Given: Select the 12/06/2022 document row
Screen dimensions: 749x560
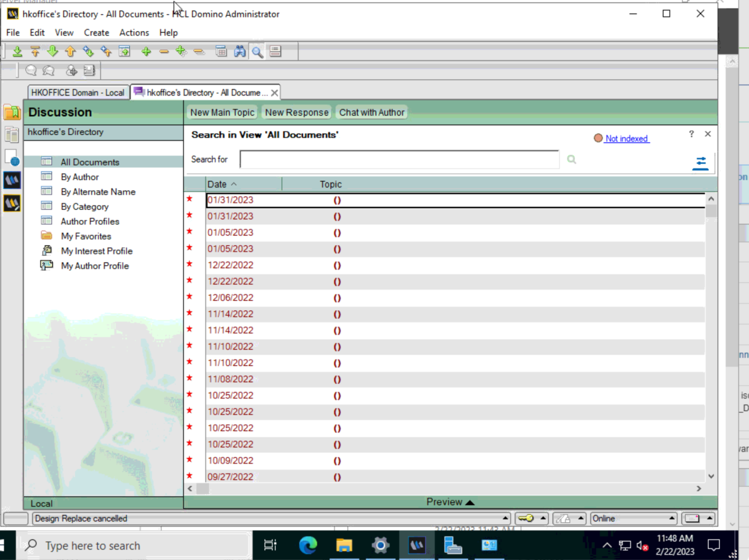Looking at the screenshot, I should 455,298.
